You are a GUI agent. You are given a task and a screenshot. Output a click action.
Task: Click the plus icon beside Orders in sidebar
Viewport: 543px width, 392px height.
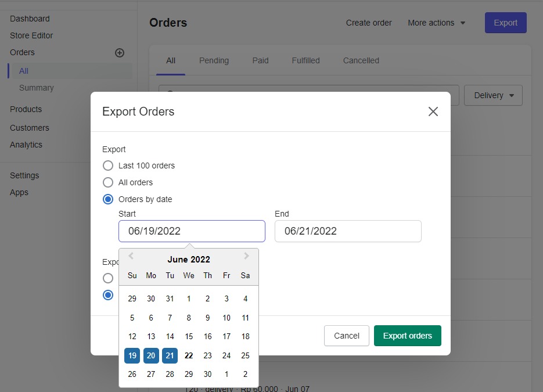[x=120, y=53]
